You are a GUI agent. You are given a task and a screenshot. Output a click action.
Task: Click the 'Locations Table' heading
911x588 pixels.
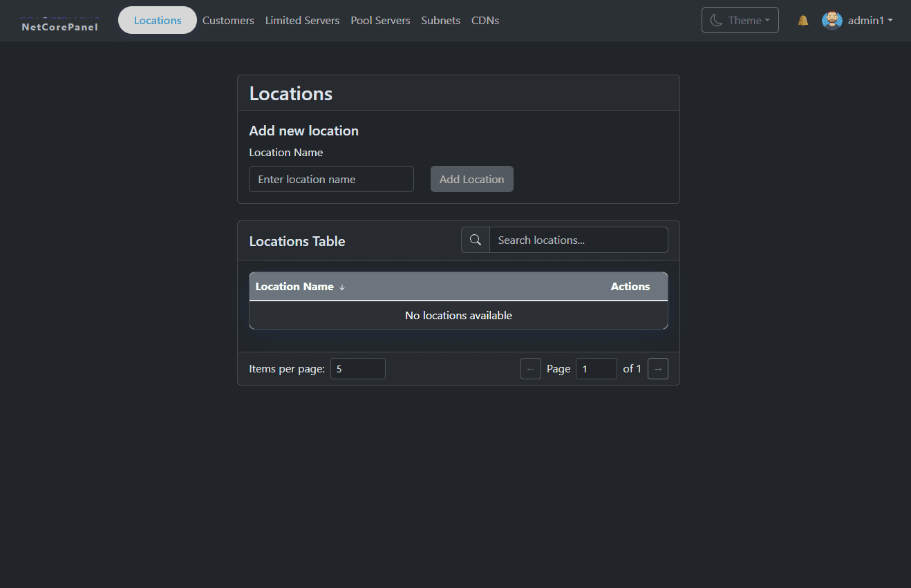[297, 241]
